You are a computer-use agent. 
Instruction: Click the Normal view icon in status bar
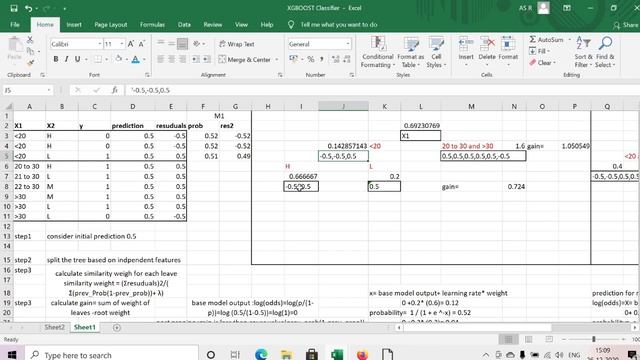(x=508, y=339)
